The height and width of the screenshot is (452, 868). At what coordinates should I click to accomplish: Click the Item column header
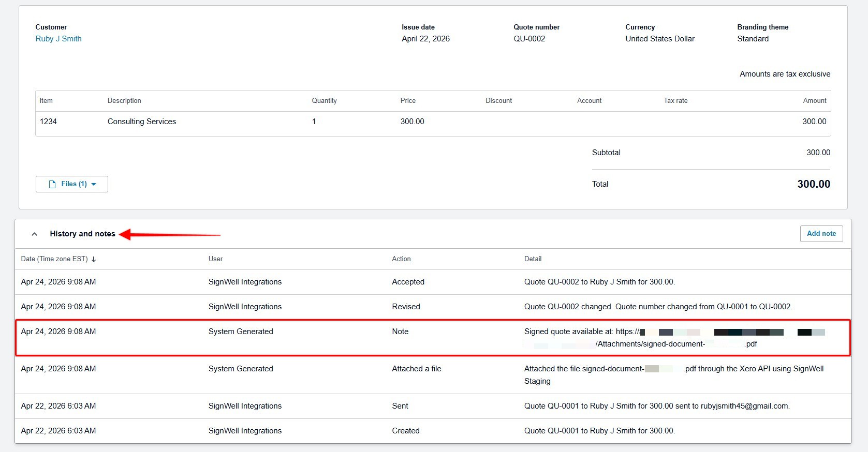point(46,101)
